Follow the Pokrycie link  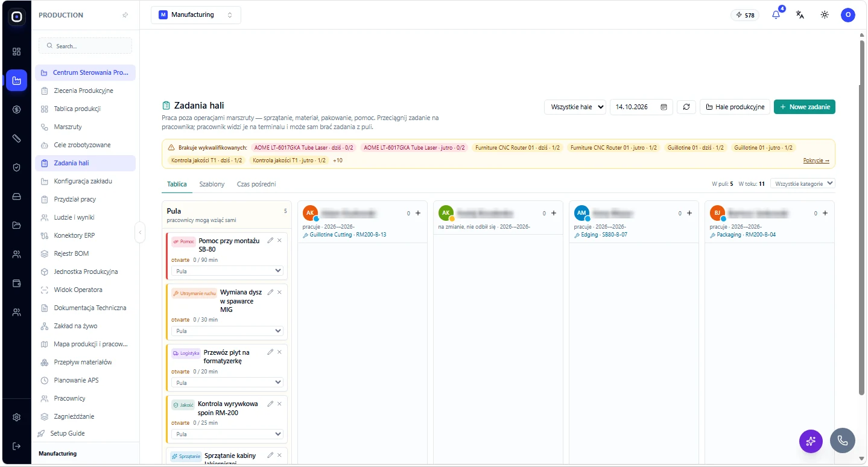pos(816,160)
